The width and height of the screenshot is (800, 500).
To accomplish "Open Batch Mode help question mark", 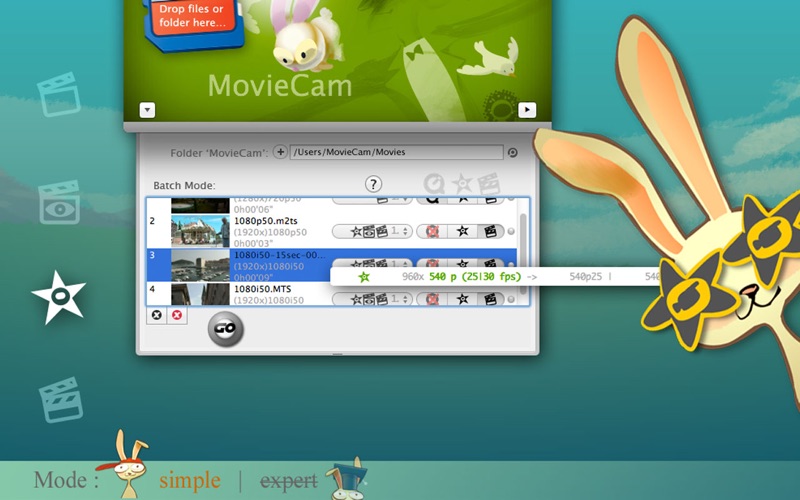I will 373,184.
